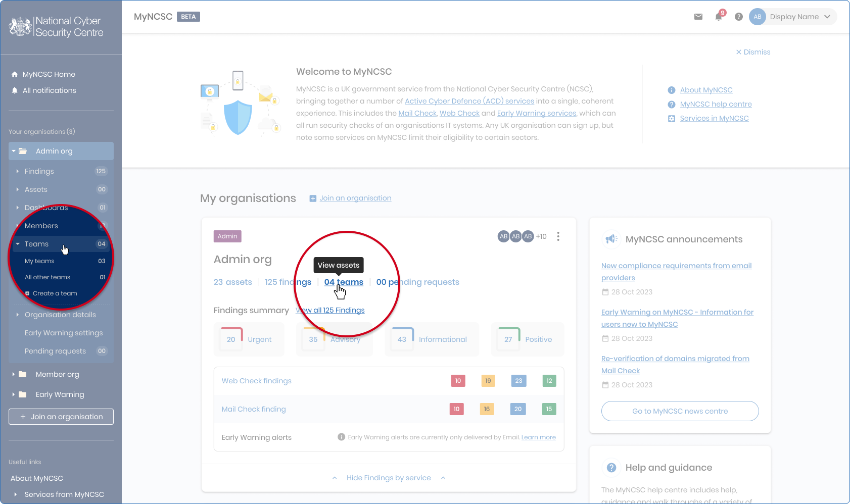Screen dimensions: 850x504
Task: Open the MyNCSC help centre link
Action: [716, 104]
